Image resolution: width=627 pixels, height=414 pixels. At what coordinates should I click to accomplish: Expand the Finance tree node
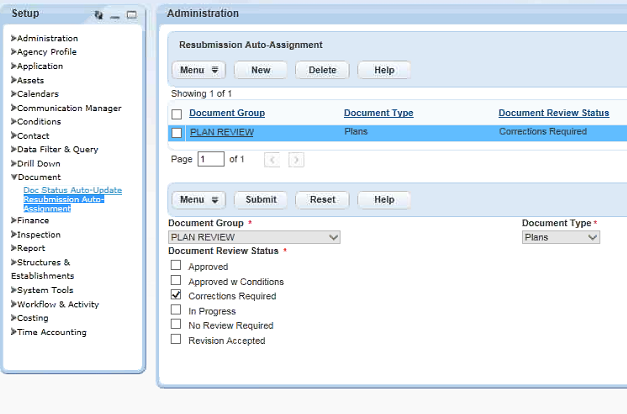14,220
